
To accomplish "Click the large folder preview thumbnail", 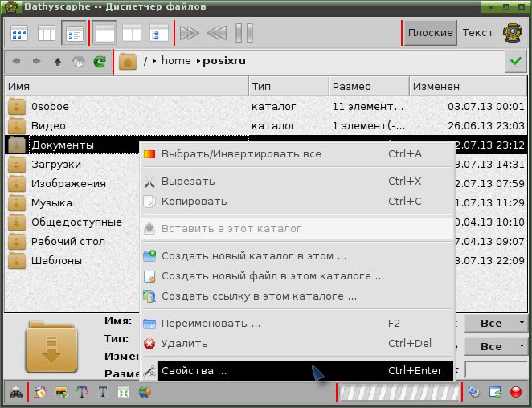I will (51, 347).
